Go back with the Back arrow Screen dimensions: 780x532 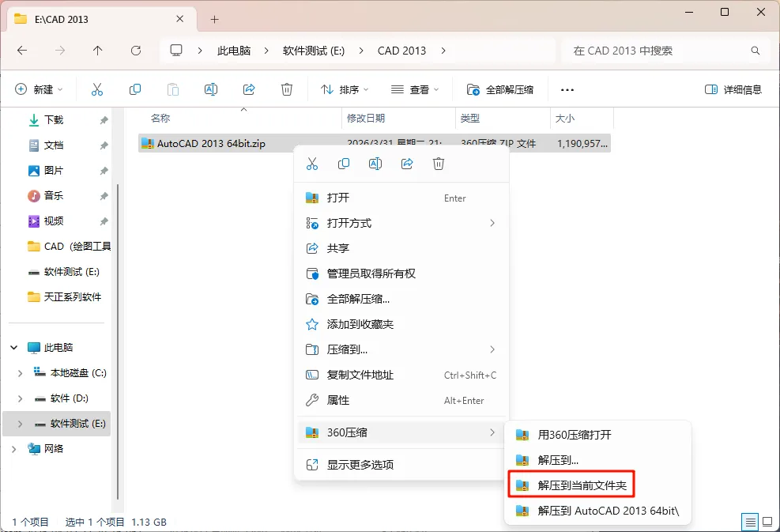click(22, 51)
